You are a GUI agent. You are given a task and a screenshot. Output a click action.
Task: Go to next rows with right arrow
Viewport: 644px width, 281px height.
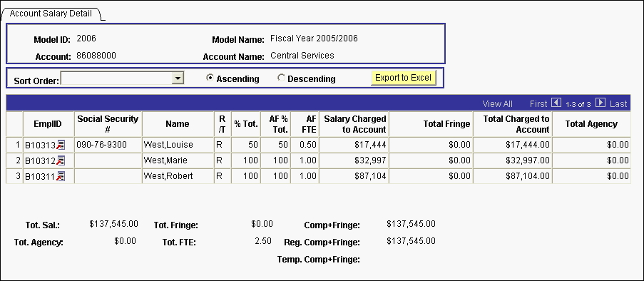click(x=600, y=103)
